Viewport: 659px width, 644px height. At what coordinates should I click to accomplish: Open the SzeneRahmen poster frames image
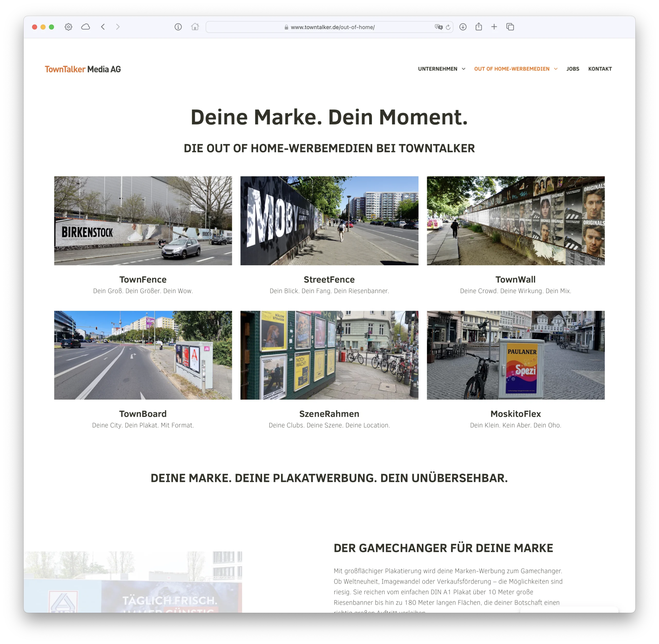click(329, 355)
